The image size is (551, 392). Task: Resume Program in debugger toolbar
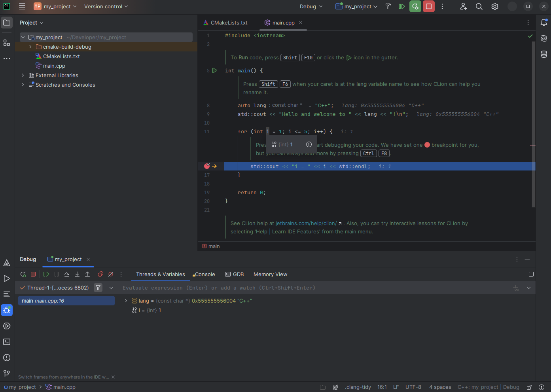(46, 274)
